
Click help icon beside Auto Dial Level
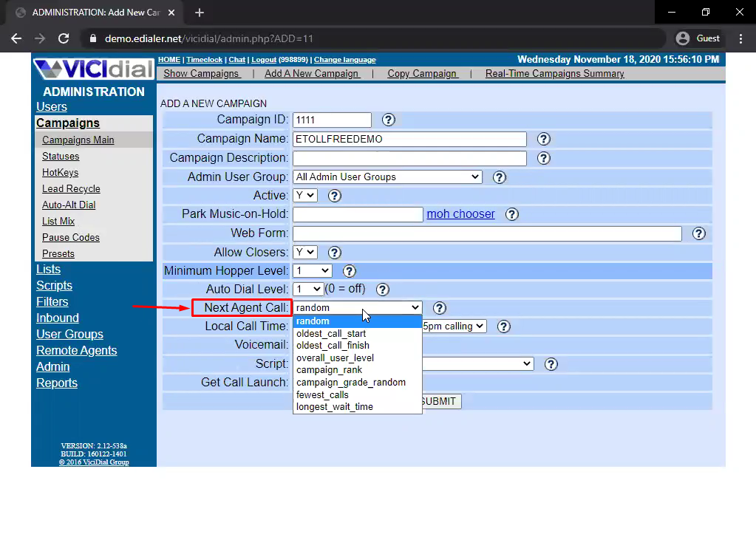coord(382,290)
